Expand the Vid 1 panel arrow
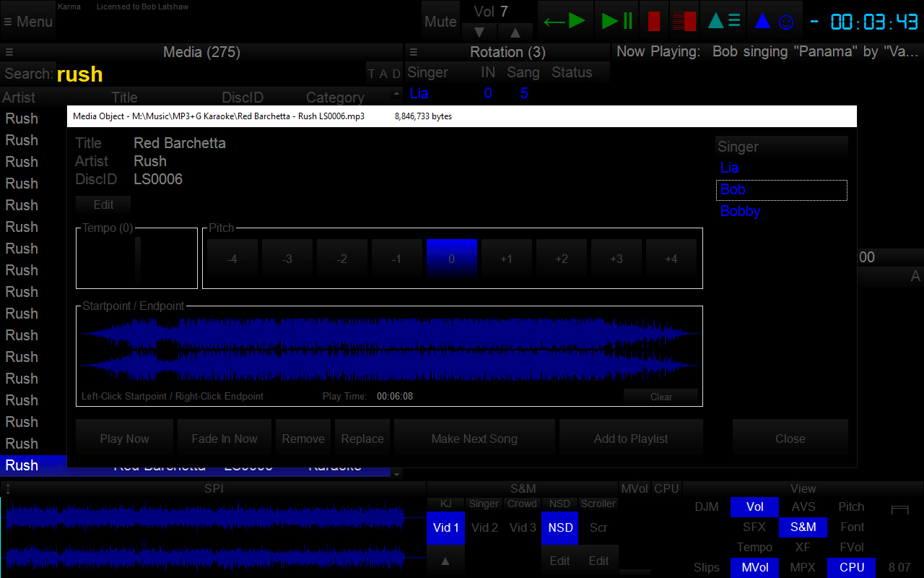The height and width of the screenshot is (578, 924). [445, 560]
